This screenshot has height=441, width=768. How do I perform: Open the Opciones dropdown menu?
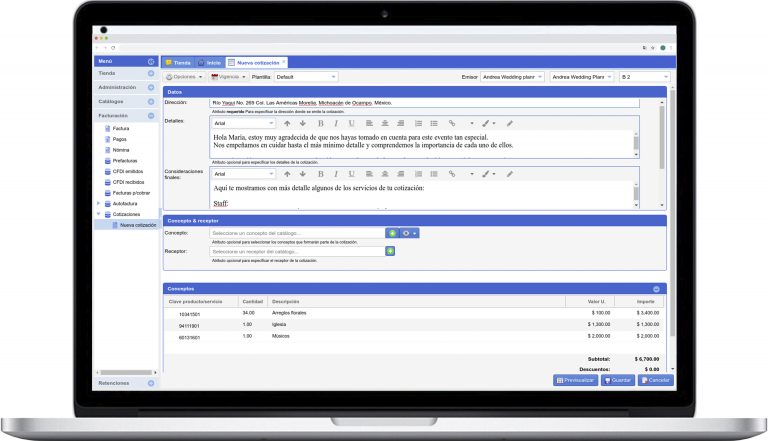pyautogui.click(x=184, y=76)
